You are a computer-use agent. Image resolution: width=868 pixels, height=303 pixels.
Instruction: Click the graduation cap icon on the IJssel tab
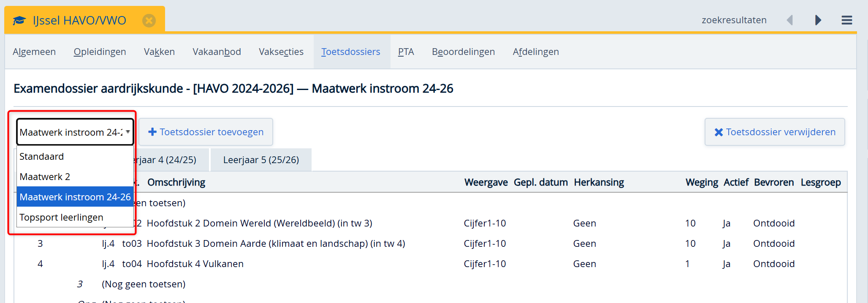tap(19, 20)
